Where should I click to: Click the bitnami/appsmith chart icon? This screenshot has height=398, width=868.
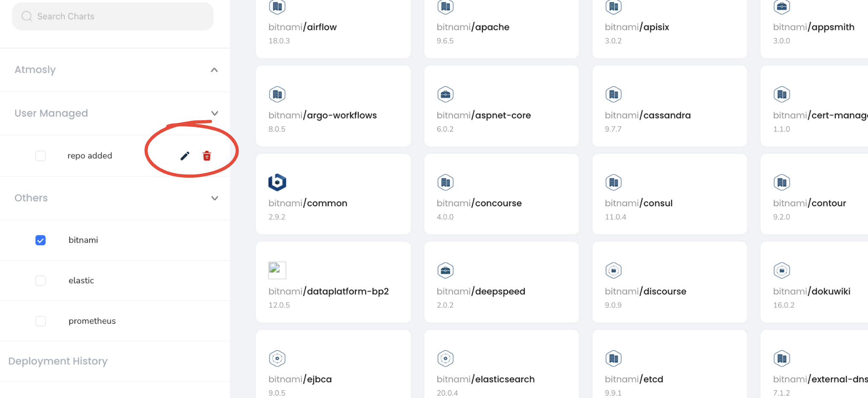tap(782, 6)
